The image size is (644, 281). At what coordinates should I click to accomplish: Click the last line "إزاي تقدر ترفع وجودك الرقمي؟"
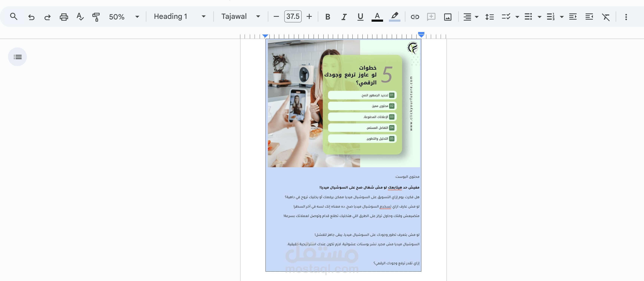tap(396, 263)
